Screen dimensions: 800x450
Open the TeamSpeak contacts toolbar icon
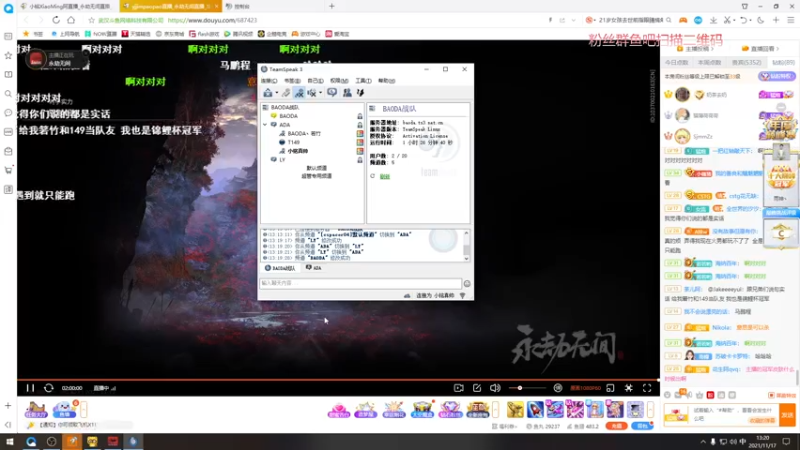(347, 92)
